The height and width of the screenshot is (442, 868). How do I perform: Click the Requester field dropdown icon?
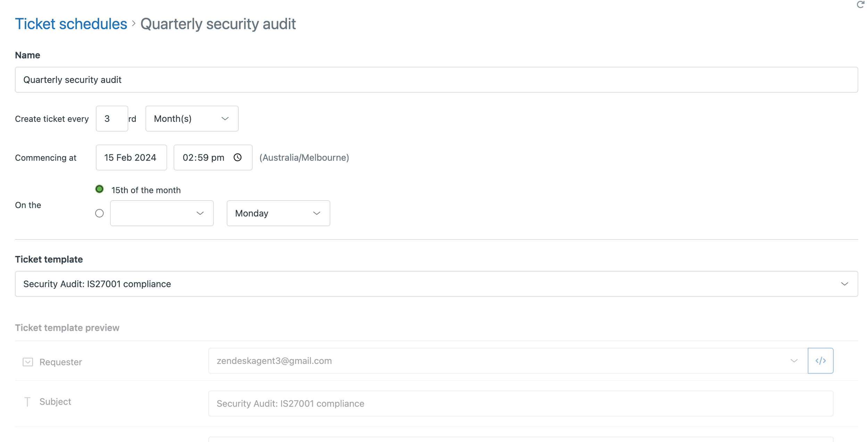tap(28, 362)
